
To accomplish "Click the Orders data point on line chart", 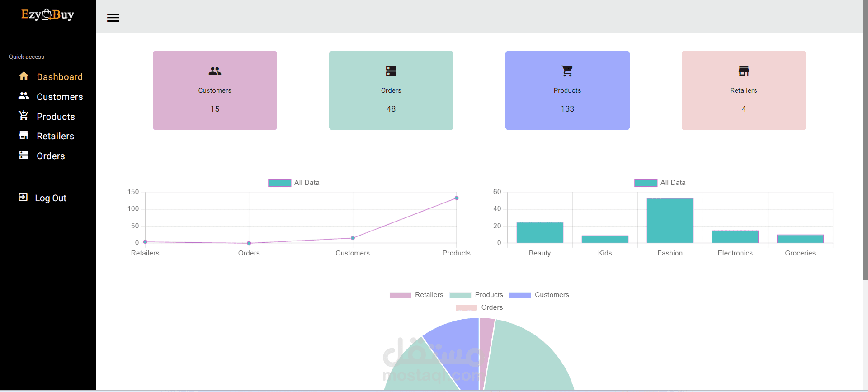I will click(249, 243).
